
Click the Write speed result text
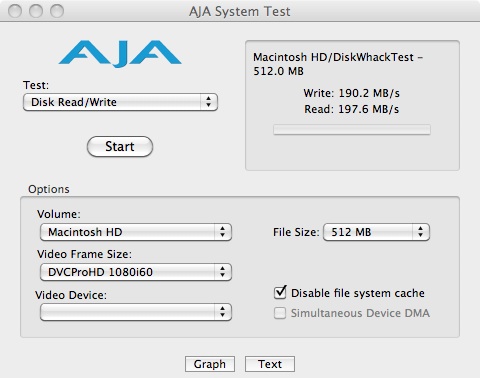coord(352,93)
